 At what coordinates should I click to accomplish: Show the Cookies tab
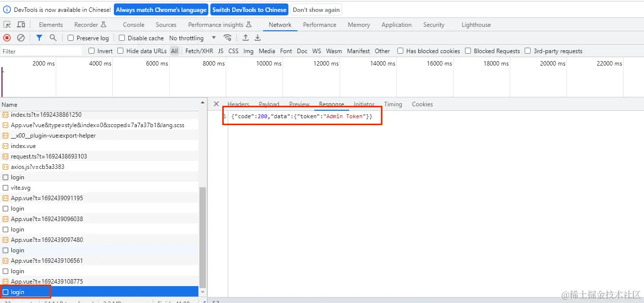coord(422,104)
